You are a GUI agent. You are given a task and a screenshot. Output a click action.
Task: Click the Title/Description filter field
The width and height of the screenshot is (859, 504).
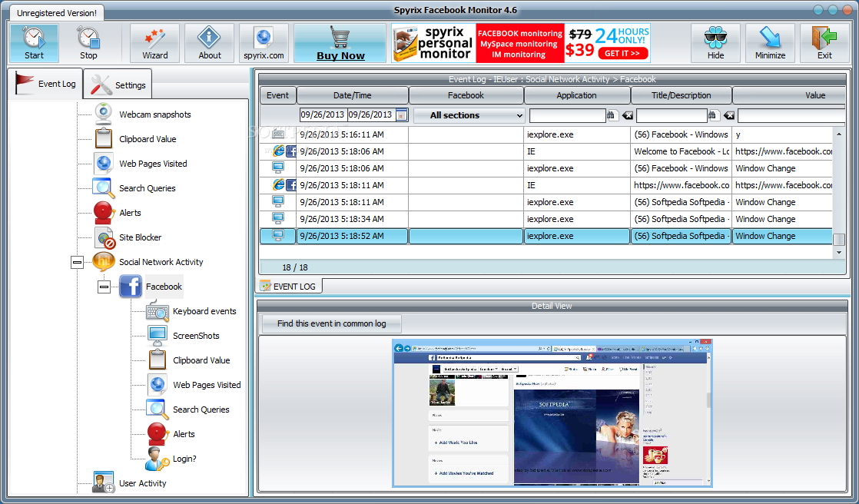click(x=672, y=115)
